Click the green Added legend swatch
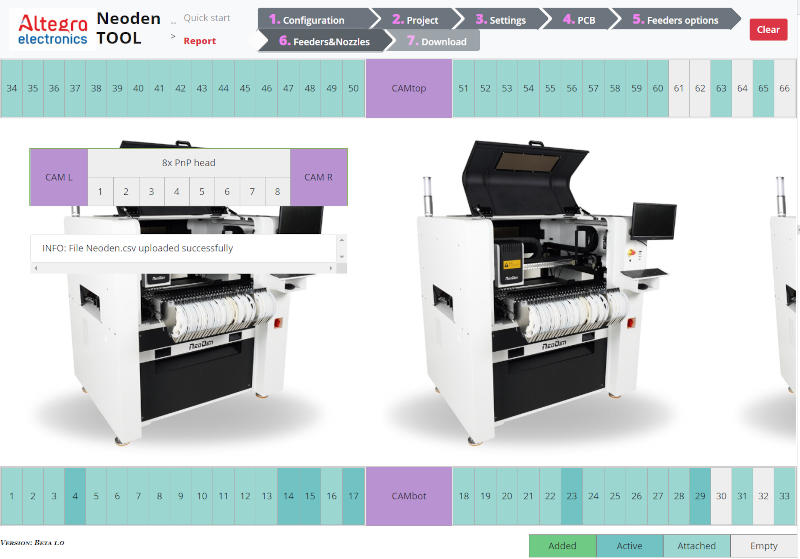The image size is (800, 559). click(x=562, y=546)
